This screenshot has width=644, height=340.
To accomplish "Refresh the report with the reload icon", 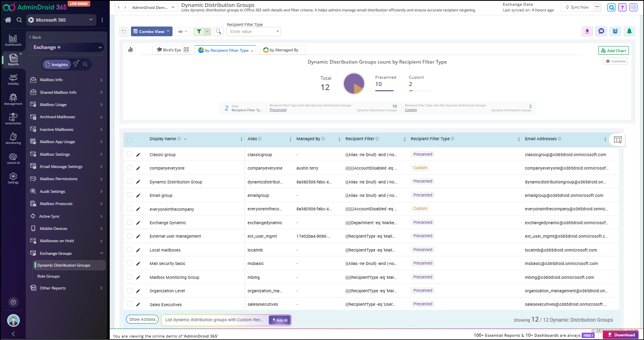I will point(124,31).
